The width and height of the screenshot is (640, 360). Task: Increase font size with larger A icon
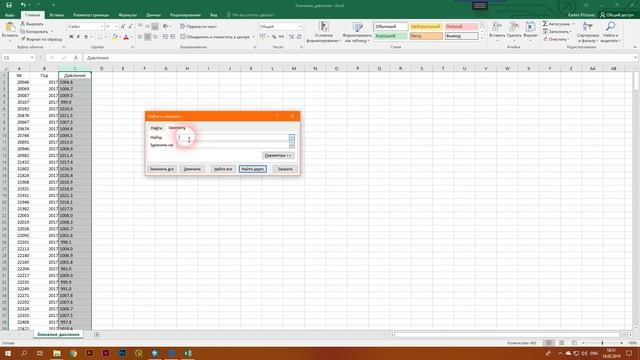(123, 27)
